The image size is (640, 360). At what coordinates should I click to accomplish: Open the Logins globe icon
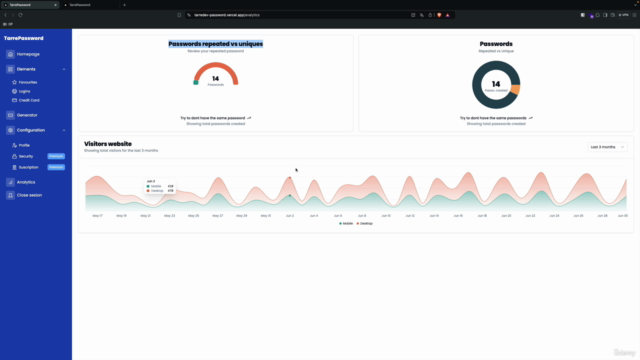click(14, 91)
